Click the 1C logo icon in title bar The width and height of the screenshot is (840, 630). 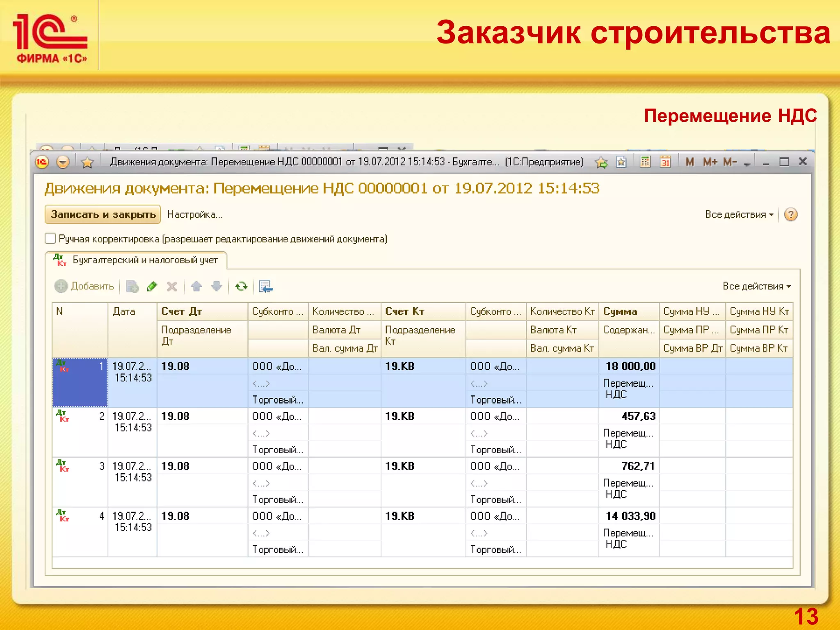[42, 162]
